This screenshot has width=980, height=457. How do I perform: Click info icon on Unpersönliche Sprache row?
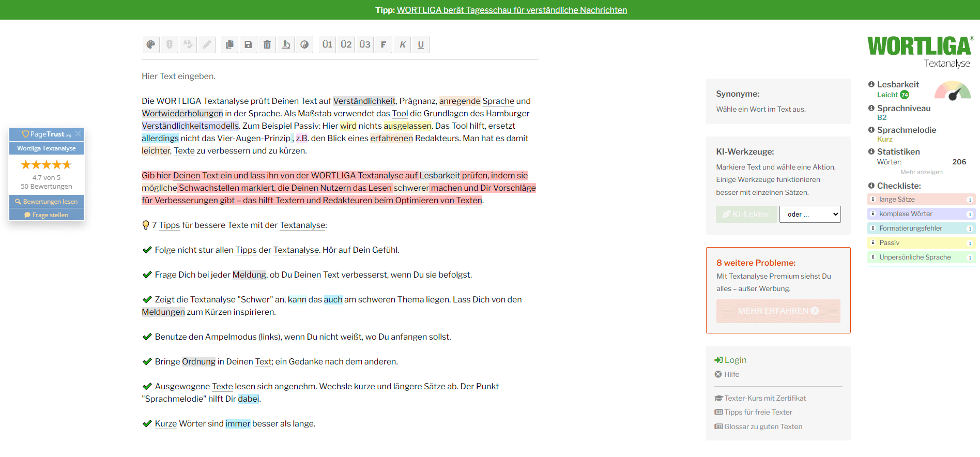tap(873, 257)
